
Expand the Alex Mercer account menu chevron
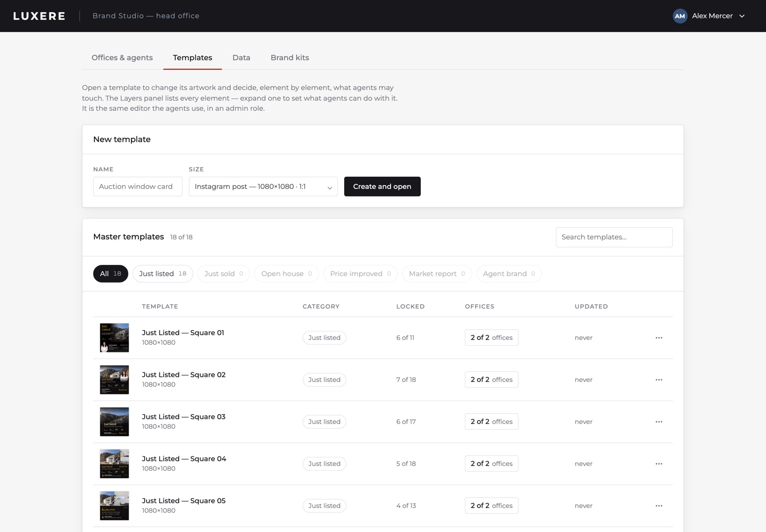coord(742,16)
